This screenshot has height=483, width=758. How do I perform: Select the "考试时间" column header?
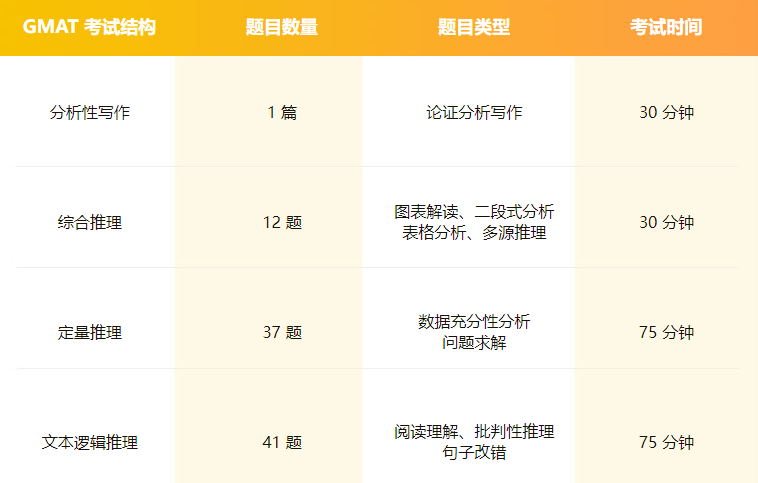coord(666,27)
